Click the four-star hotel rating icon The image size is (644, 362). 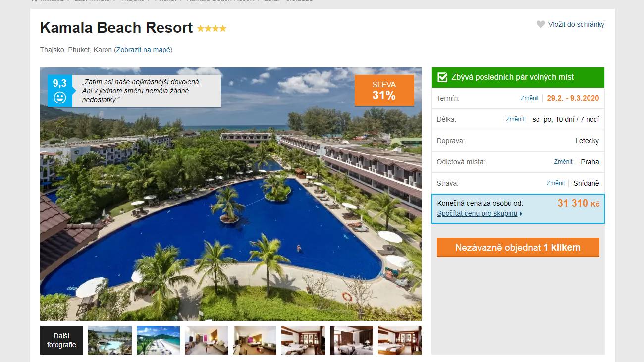click(x=212, y=29)
